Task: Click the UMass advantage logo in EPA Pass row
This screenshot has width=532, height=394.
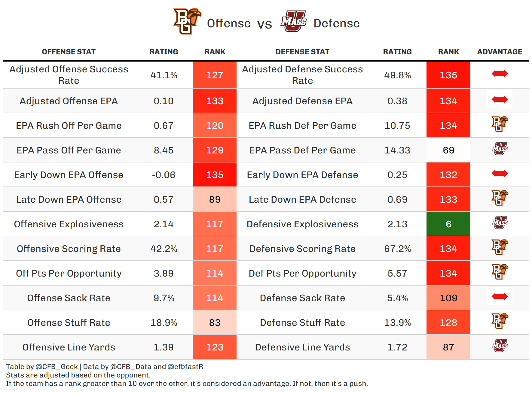Action: pos(500,149)
